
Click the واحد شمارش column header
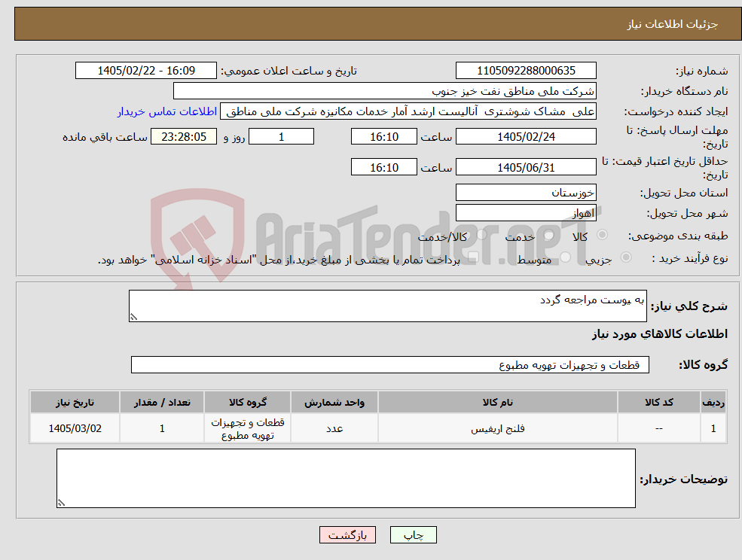[x=334, y=402]
